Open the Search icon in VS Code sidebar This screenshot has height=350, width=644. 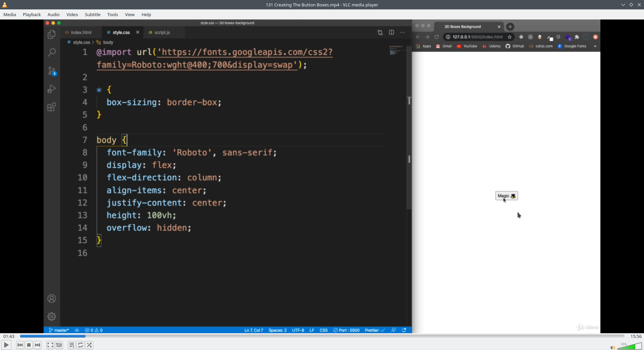52,52
